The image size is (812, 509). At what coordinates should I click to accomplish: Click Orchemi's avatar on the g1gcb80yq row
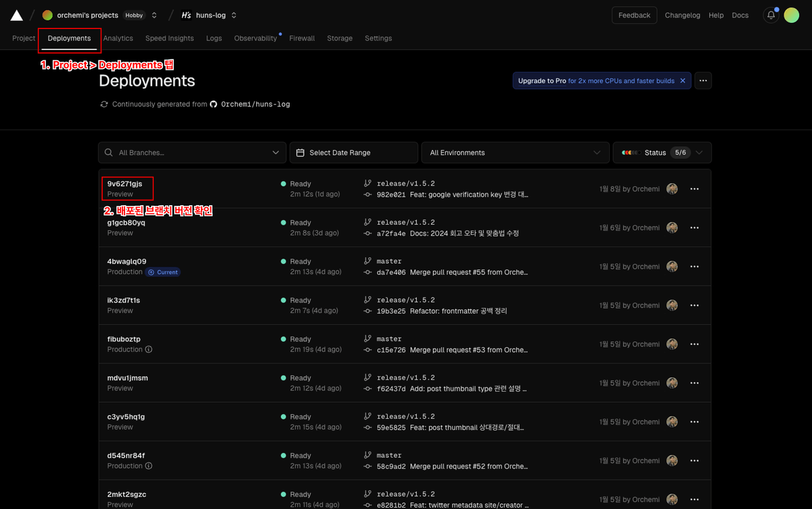(672, 227)
